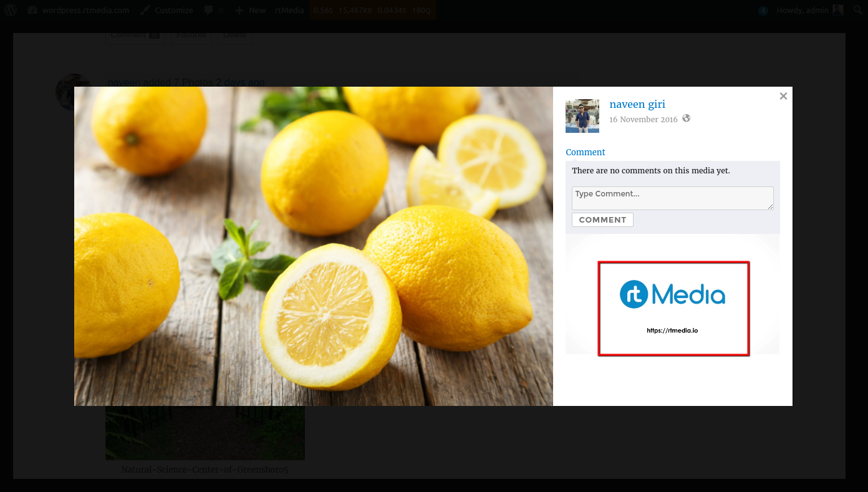Screen dimensions: 868x492
Task: Open the Howdy, admin account menu
Action: click(x=803, y=10)
